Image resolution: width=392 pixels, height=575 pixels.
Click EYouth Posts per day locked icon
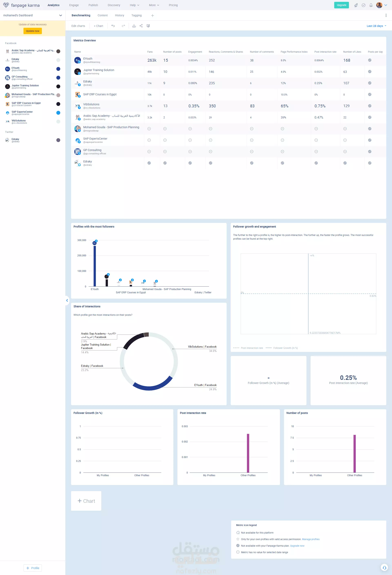pyautogui.click(x=370, y=60)
